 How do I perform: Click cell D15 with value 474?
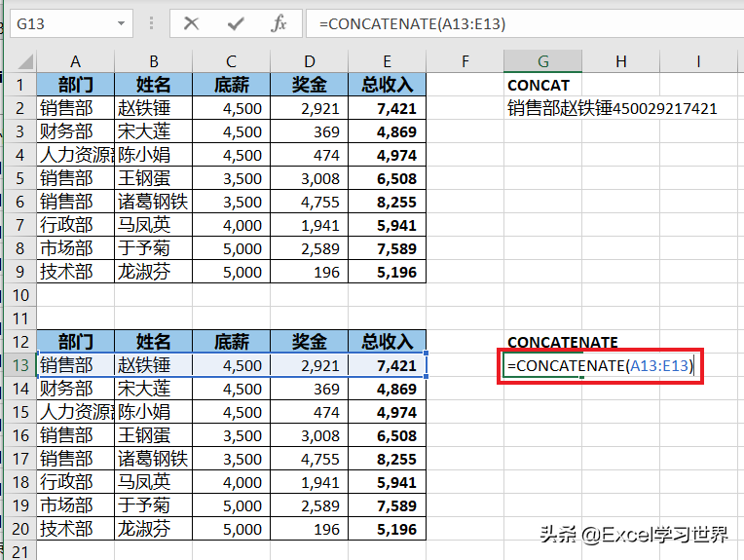(x=310, y=412)
